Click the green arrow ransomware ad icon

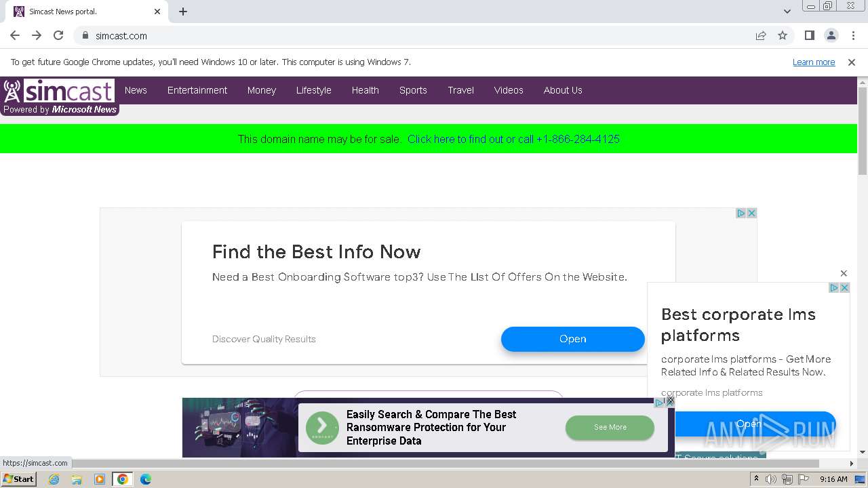click(x=322, y=428)
